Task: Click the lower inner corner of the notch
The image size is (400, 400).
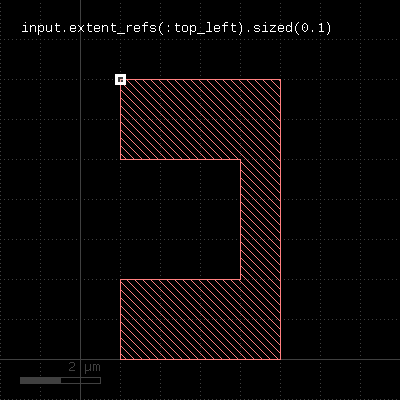Action: (240, 279)
